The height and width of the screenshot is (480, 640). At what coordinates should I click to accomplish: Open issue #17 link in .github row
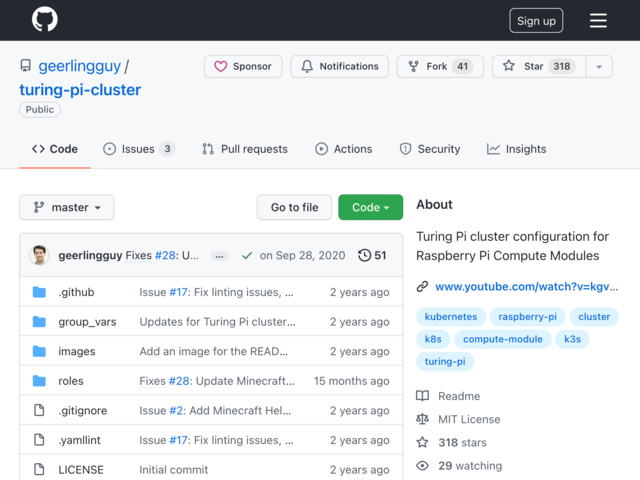pos(178,292)
